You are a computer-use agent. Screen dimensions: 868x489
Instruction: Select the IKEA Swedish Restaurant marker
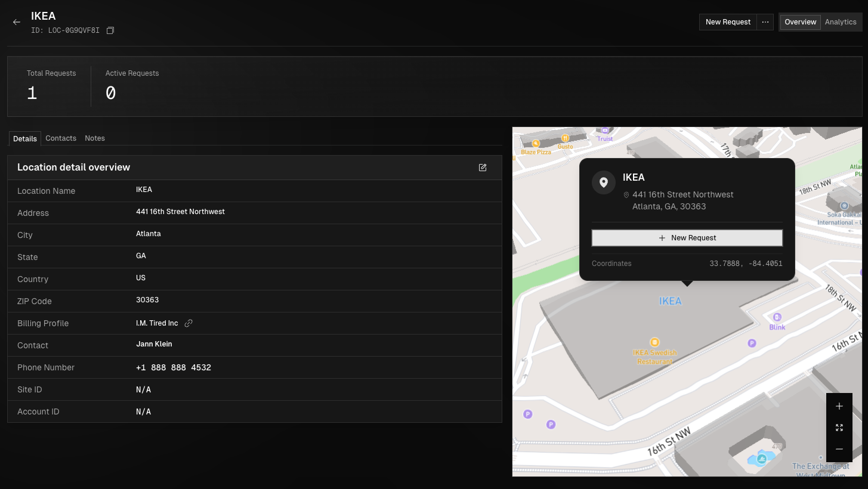click(654, 342)
